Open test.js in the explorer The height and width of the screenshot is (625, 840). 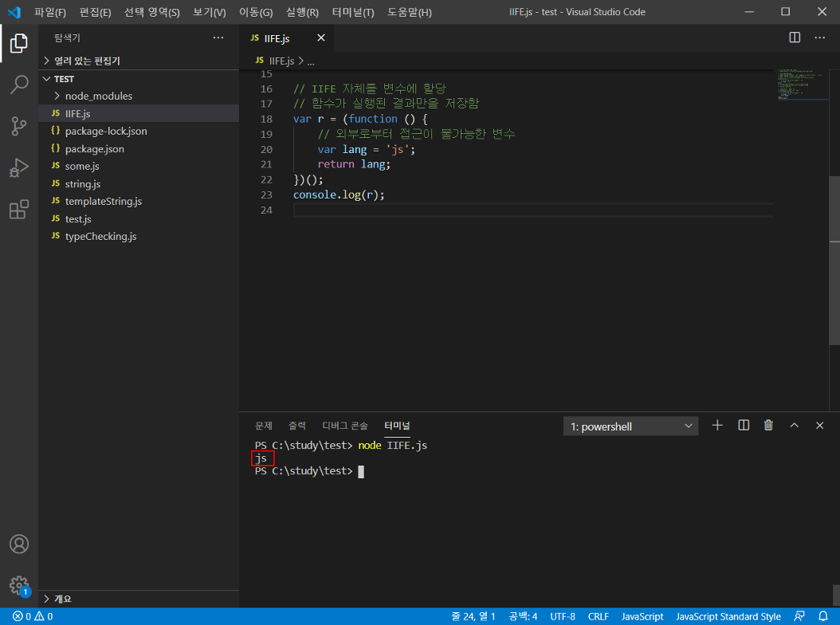pos(139,219)
